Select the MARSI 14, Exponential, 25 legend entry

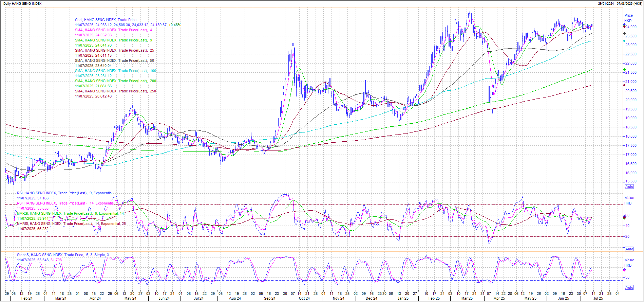[x=71, y=224]
